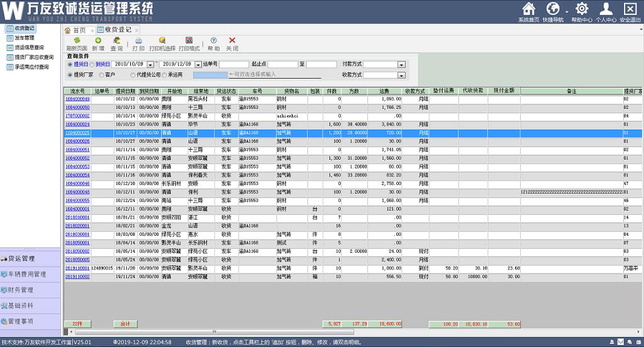This screenshot has height=347, width=644.
Task: Click the mail icon in status bar
Action: (621, 342)
